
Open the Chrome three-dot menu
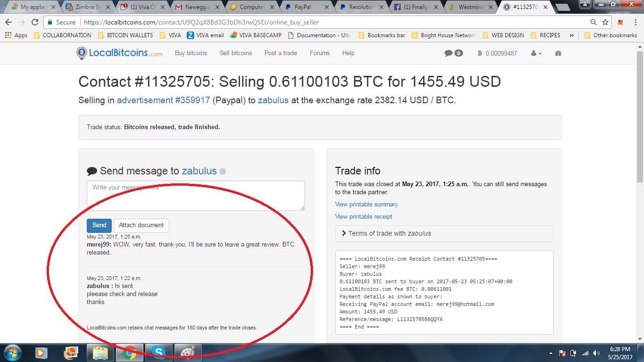point(635,22)
